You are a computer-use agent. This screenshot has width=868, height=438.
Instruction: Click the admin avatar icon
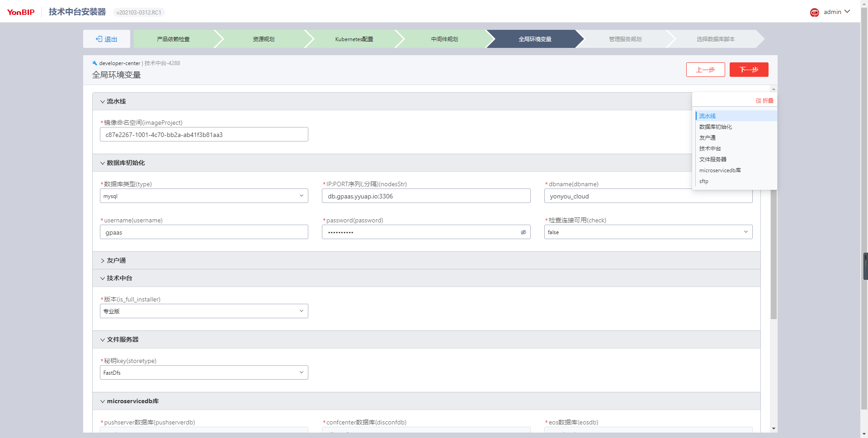pos(814,12)
